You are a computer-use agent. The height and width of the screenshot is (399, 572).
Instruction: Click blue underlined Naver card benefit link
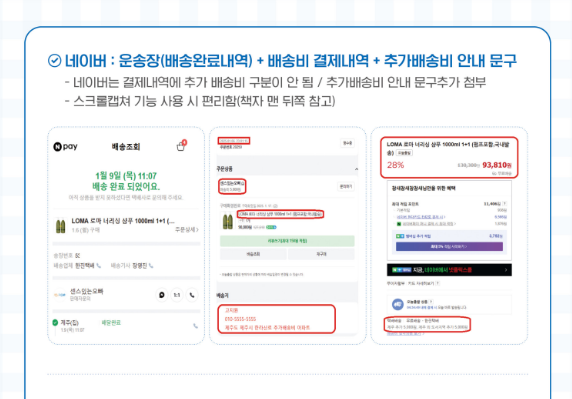[x=421, y=217]
